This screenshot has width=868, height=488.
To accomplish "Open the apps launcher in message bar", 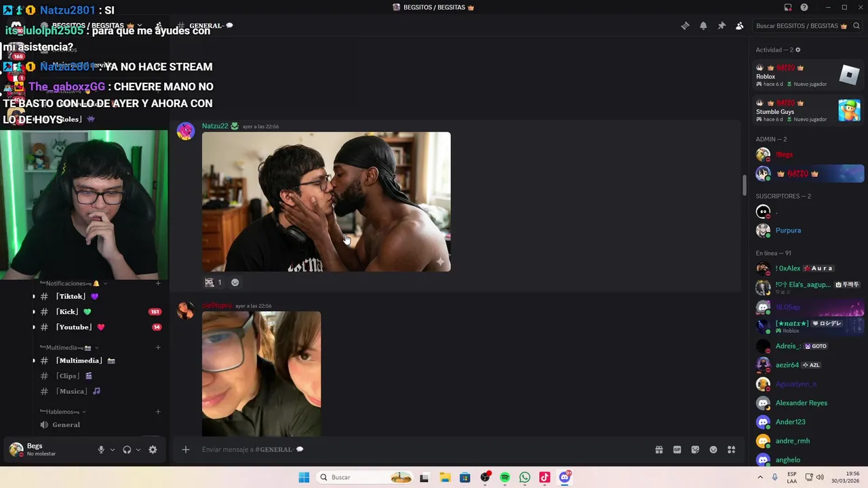I will (x=731, y=449).
